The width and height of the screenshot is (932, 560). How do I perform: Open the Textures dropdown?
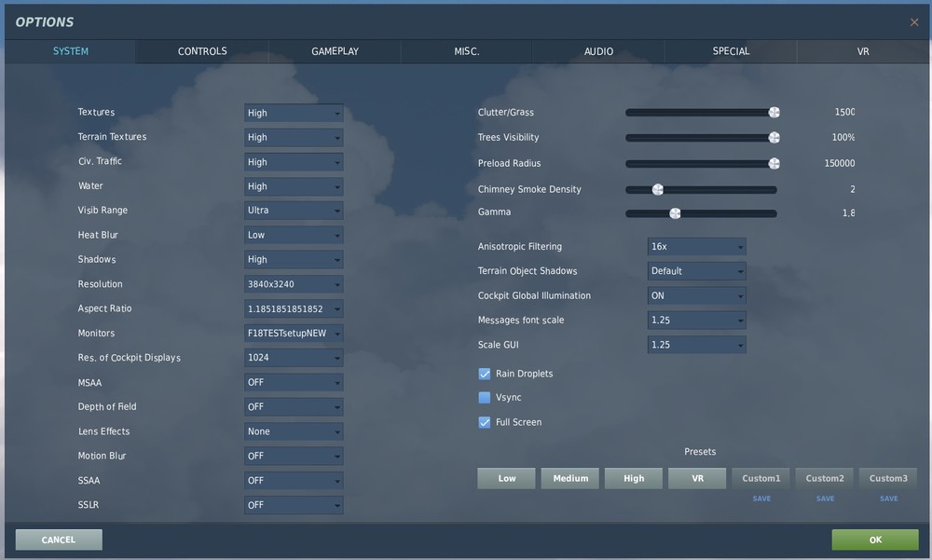[x=294, y=113]
